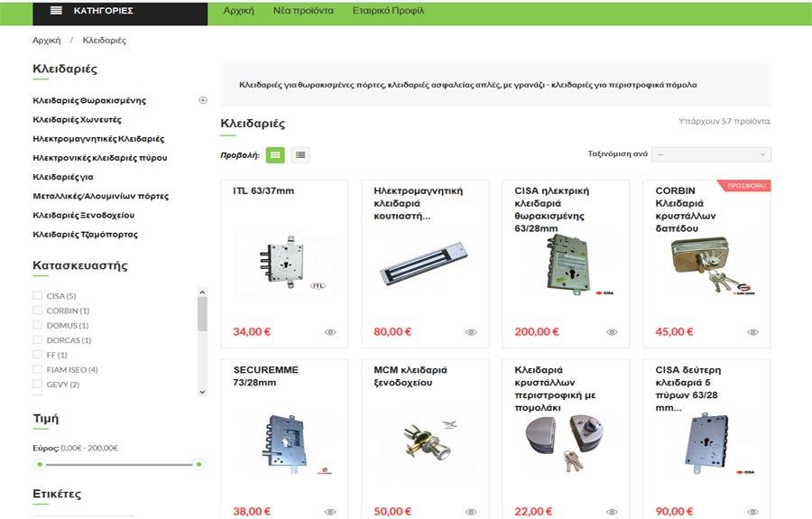This screenshot has height=519, width=812.
Task: Open Ηλεκτρομαγνητική κλειδαριά κουτιαστή title
Action: [x=419, y=204]
